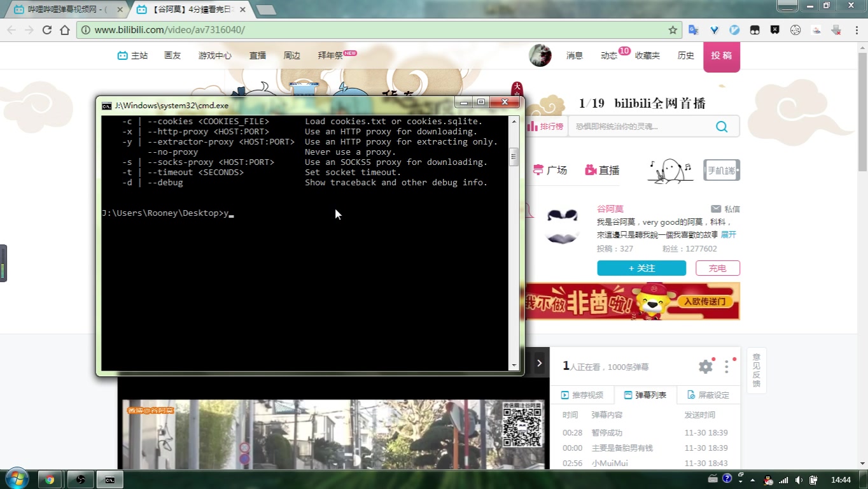868x489 pixels.
Task: Send a 私信 to the uploader
Action: coord(725,209)
